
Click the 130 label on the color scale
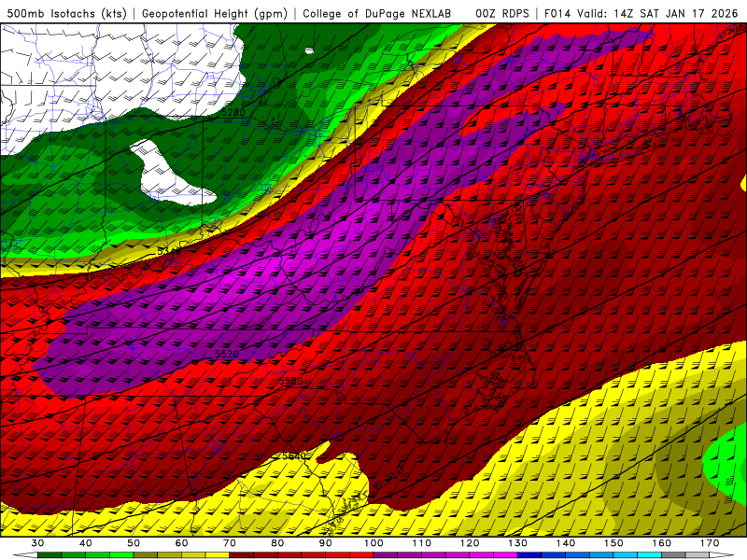coord(518,543)
